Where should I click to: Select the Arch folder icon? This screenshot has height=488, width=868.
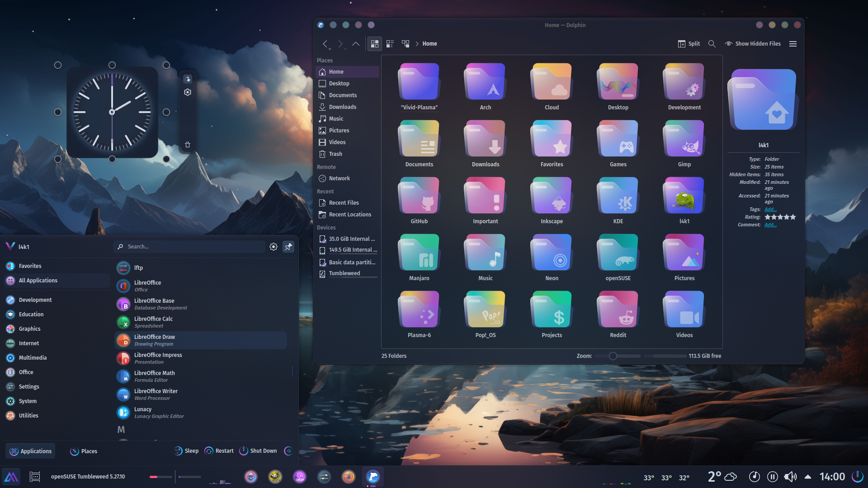pos(485,82)
